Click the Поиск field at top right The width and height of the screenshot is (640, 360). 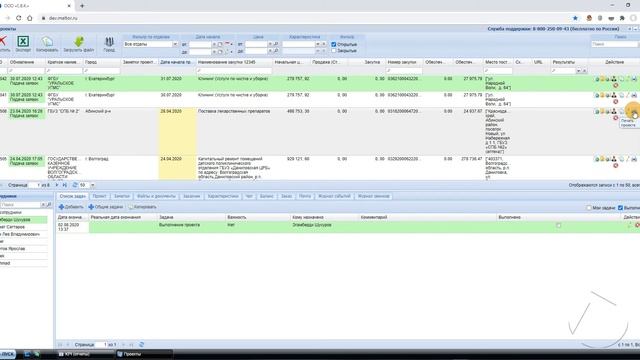click(615, 44)
